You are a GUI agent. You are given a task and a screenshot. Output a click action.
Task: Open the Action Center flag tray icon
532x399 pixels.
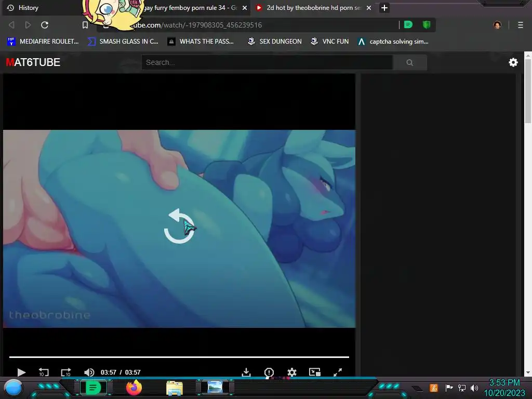coord(449,388)
